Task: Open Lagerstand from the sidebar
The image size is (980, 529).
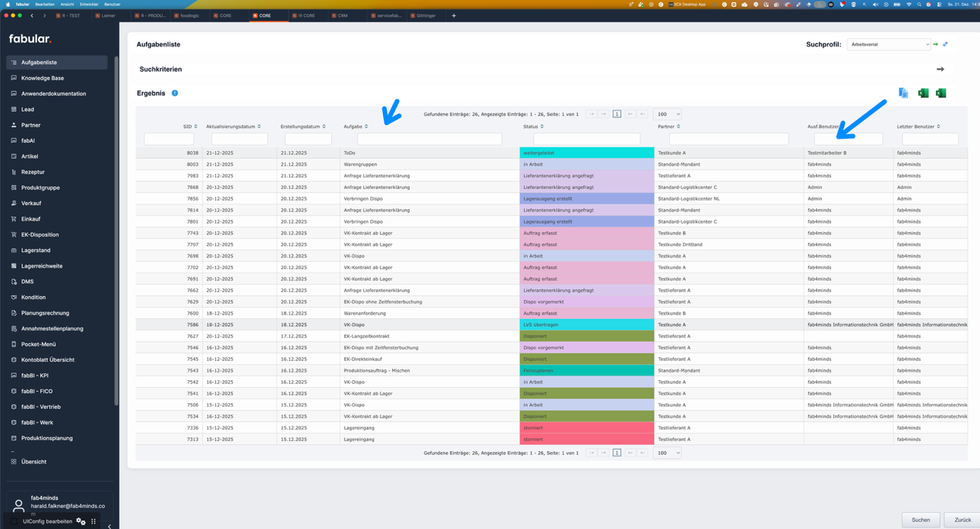Action: 35,250
